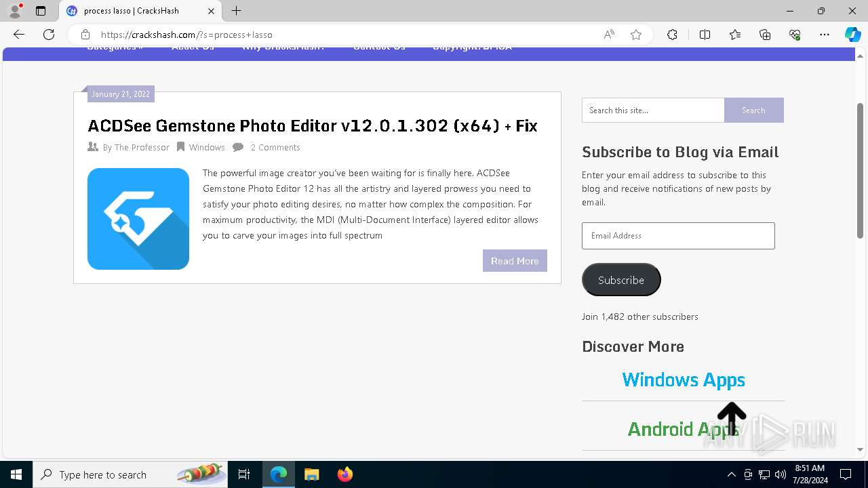Open Firefox from taskbar
868x488 pixels.
point(344,474)
